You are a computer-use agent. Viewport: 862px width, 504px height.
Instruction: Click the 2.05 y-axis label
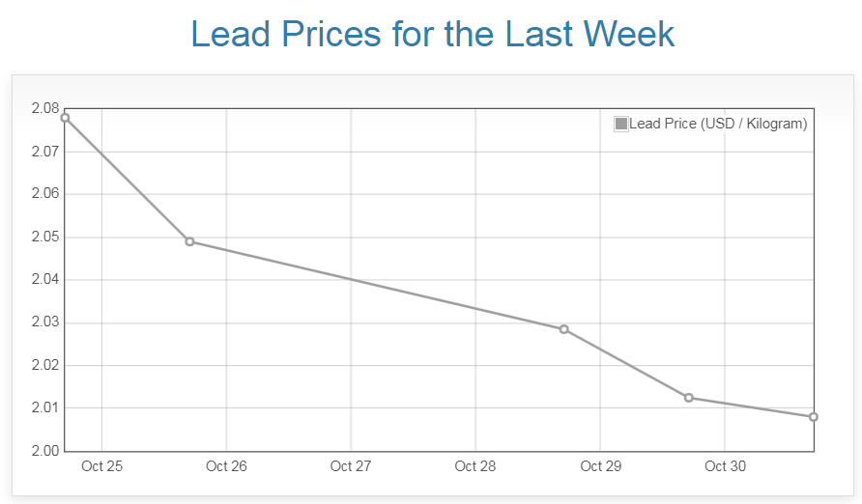click(45, 238)
